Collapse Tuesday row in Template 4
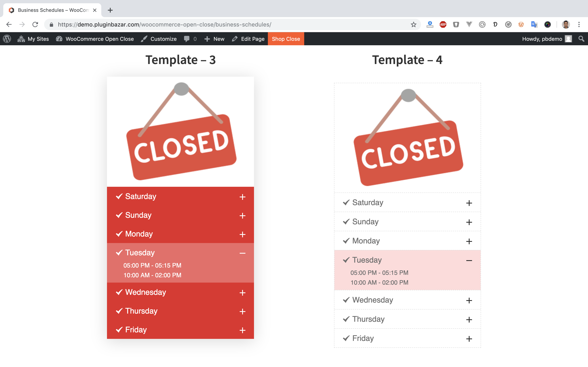The width and height of the screenshot is (588, 367). (x=469, y=260)
